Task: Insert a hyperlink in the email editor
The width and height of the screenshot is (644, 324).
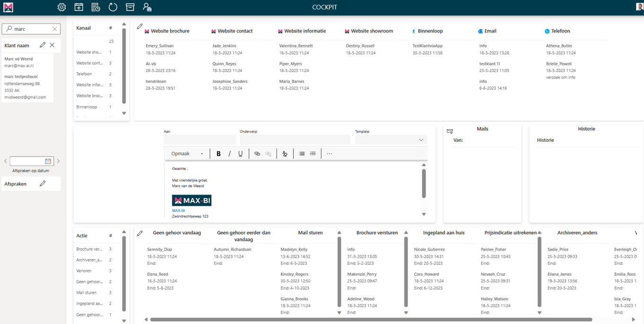Action: tap(257, 154)
